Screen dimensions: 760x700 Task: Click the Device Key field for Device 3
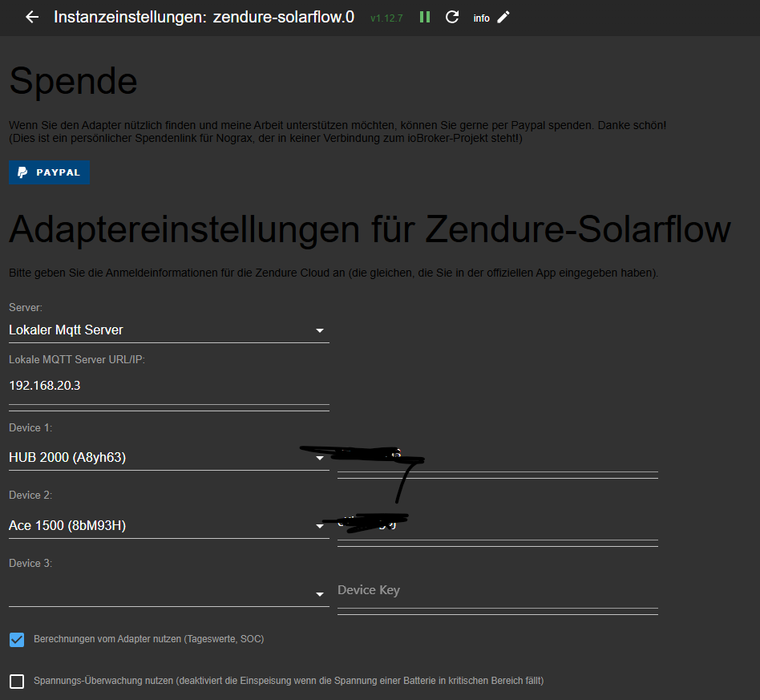coord(497,590)
